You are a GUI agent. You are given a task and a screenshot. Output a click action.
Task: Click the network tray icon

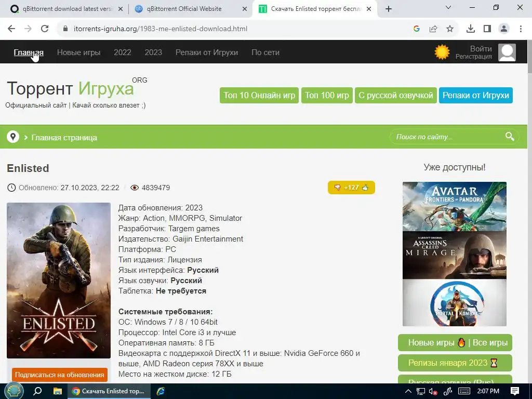click(x=421, y=392)
